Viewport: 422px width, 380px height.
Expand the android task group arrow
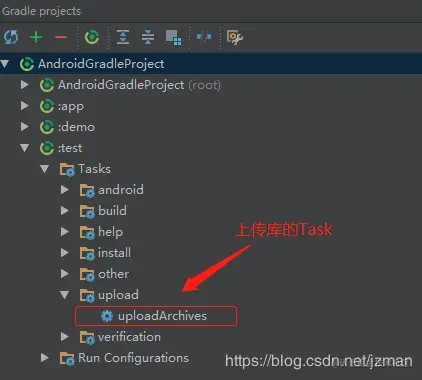pyautogui.click(x=65, y=190)
